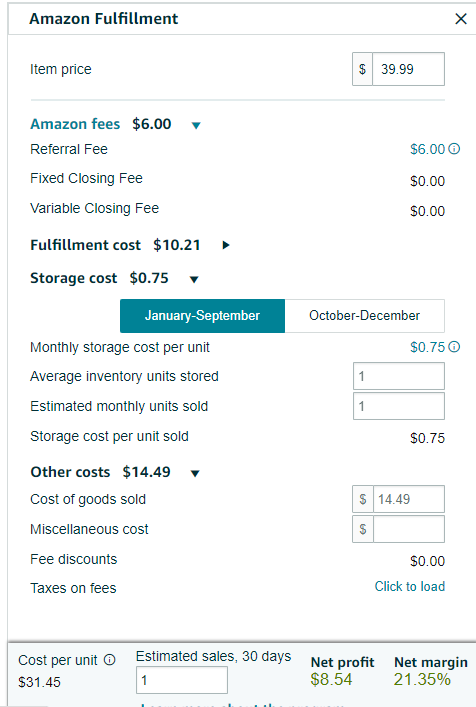Screen dimensions: 476x707
Task: Click the Estimated sales 30 days field
Action: point(182,680)
